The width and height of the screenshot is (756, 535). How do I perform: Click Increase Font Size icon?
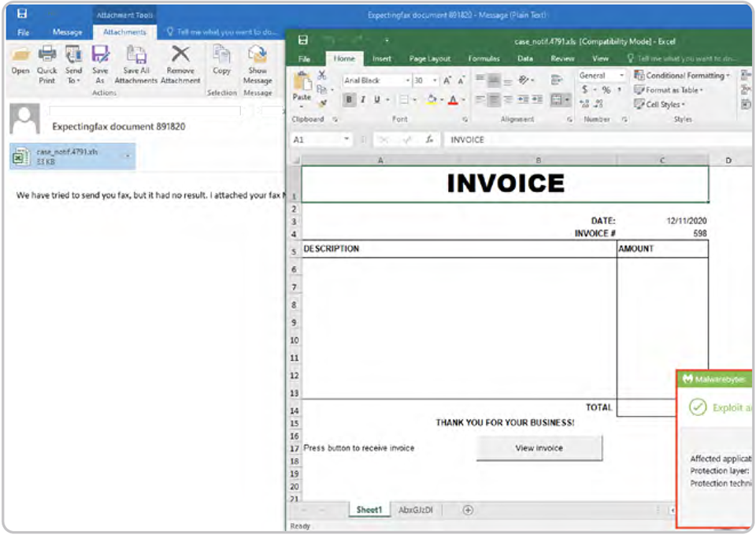[x=447, y=80]
